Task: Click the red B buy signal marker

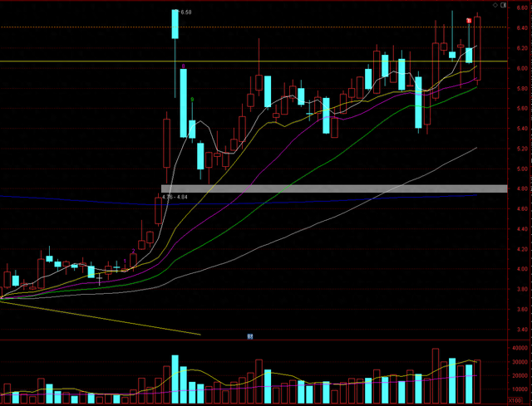Action: pos(469,21)
